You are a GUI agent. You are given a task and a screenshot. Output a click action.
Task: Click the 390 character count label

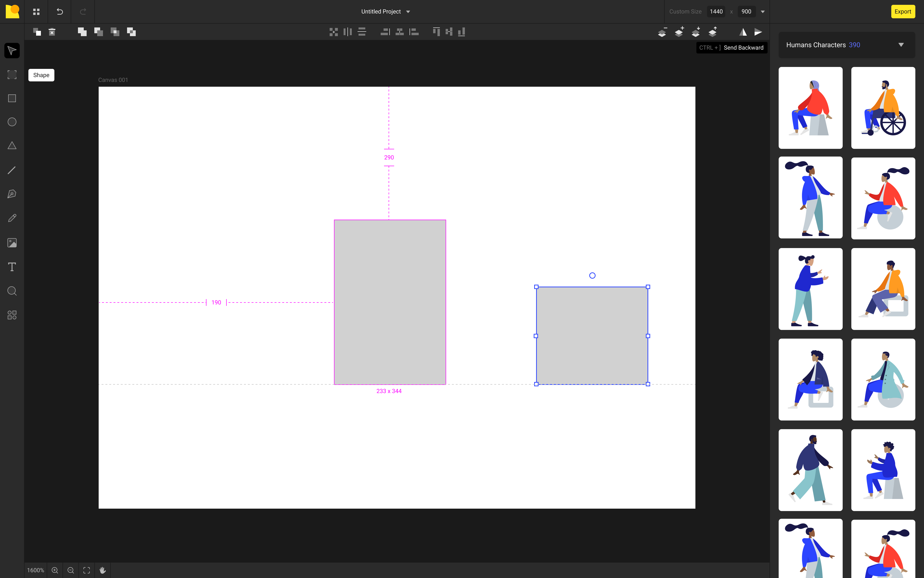click(x=854, y=45)
